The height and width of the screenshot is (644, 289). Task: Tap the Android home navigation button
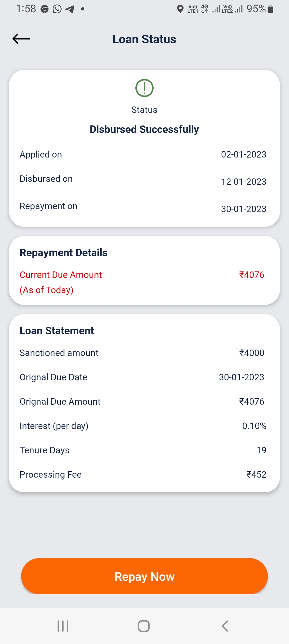coord(144,626)
